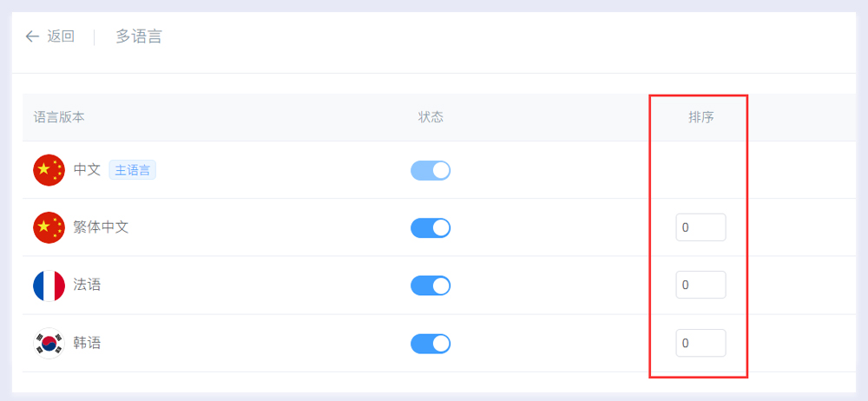Select the 韩语 sort number box
868x401 pixels.
(700, 344)
